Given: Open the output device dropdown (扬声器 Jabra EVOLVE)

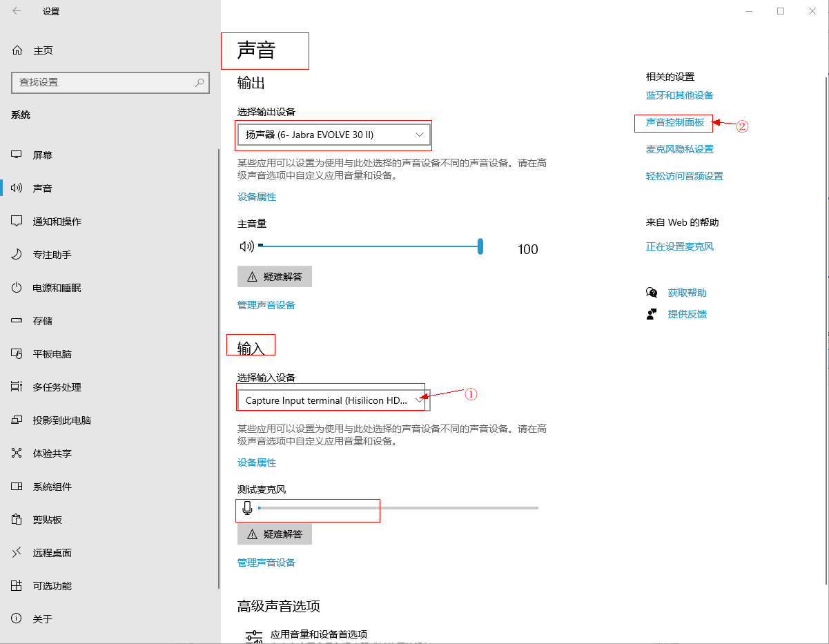Looking at the screenshot, I should pyautogui.click(x=333, y=135).
